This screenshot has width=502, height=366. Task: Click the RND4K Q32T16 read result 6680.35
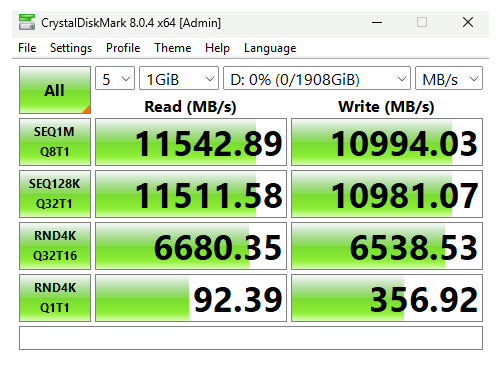pos(191,246)
